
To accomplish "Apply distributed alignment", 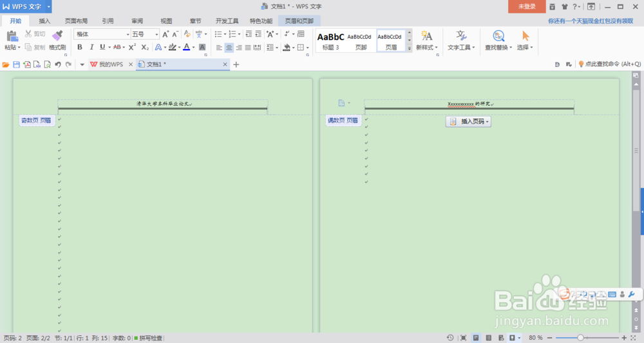I will point(258,48).
